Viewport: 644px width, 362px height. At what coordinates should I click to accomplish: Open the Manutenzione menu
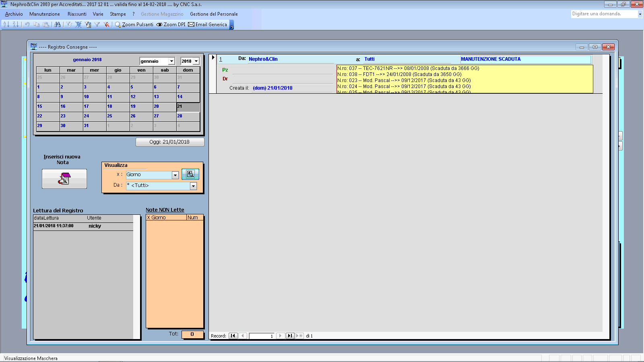[44, 14]
